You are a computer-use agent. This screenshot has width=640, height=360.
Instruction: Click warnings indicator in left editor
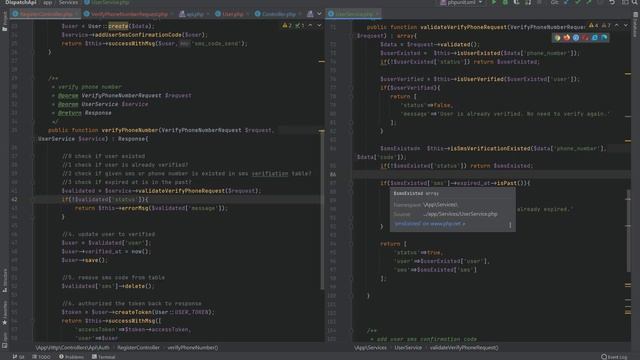(287, 25)
